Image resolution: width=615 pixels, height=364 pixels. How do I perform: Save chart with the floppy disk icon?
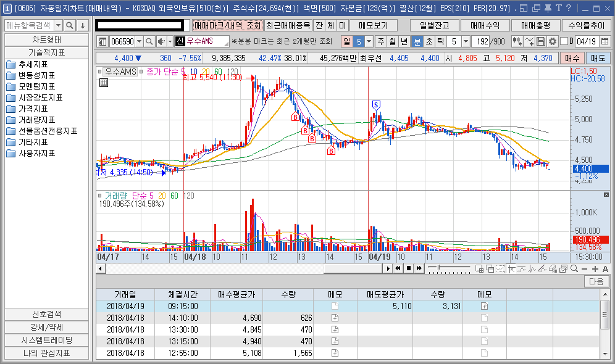[541, 41]
